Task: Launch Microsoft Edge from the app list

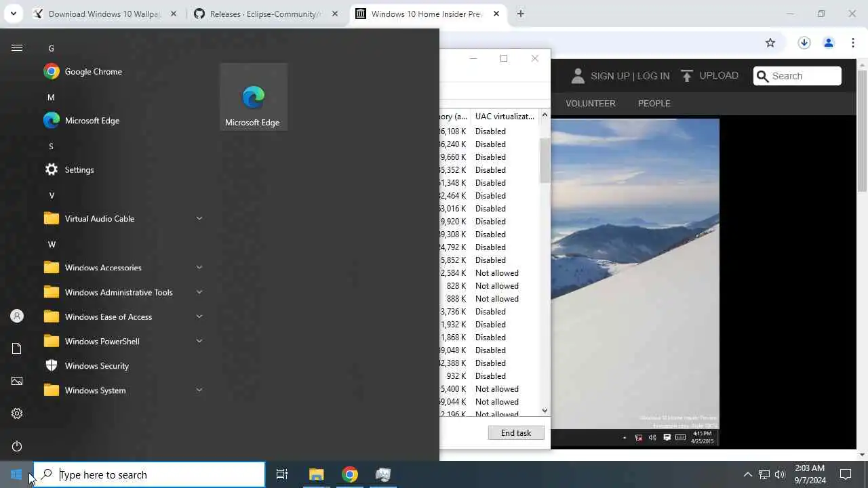Action: click(x=122, y=121)
